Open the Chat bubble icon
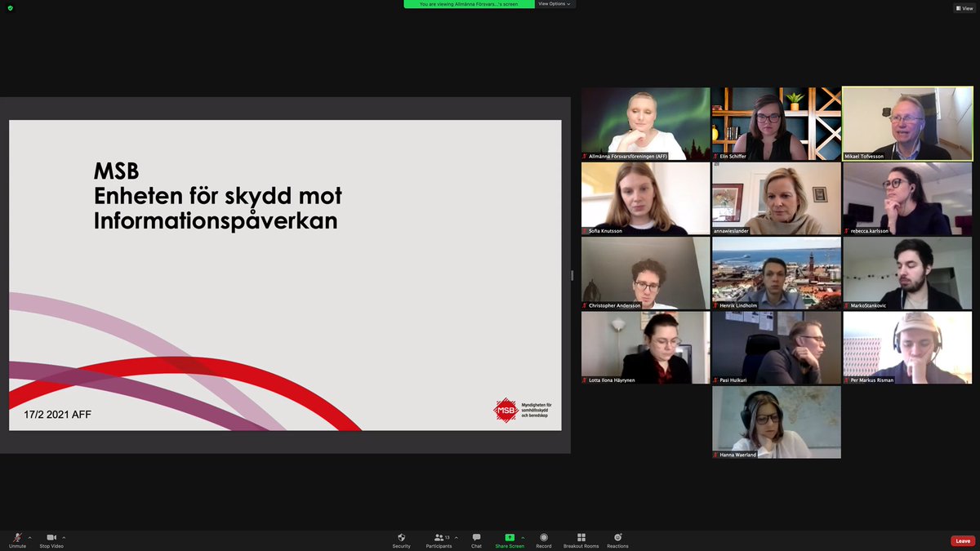 476,537
